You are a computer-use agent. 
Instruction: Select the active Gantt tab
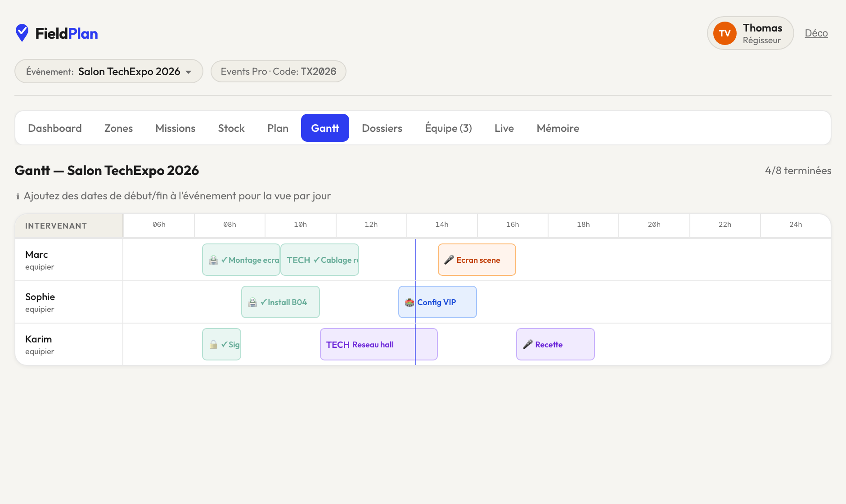325,128
